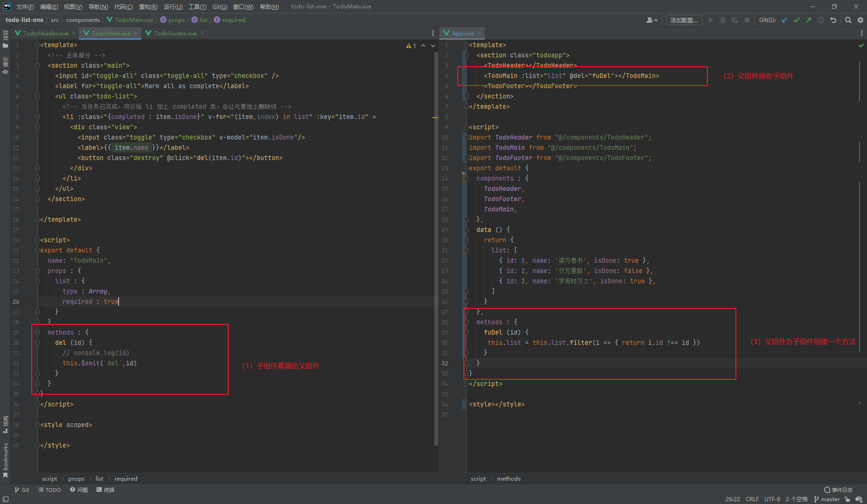Collapse the data() fold in App.vue
Screen dimensions: 867x504
[x=466, y=230]
